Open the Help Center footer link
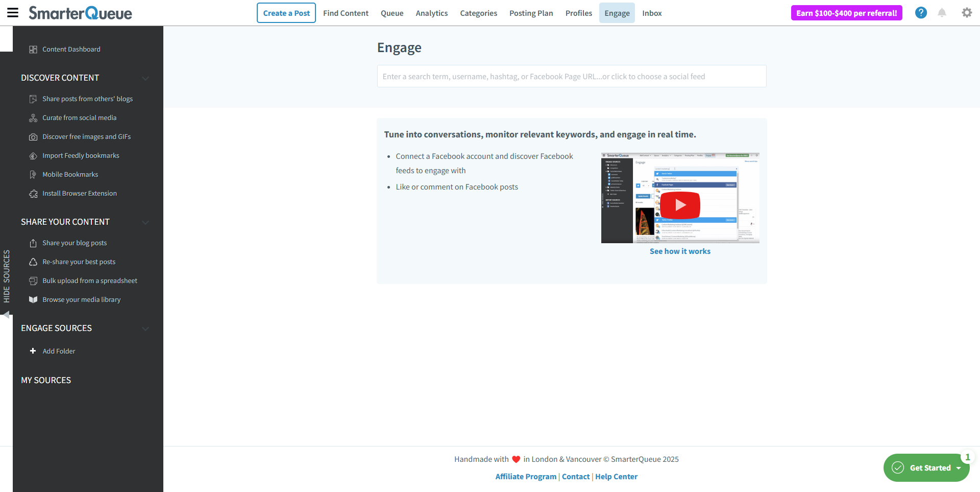Image resolution: width=980 pixels, height=492 pixels. point(616,477)
